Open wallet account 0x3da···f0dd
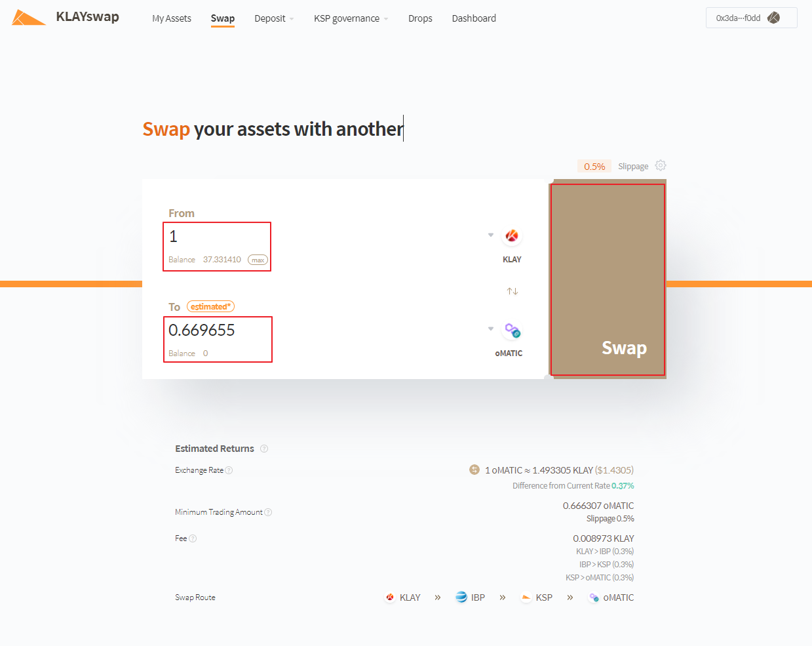 click(751, 18)
